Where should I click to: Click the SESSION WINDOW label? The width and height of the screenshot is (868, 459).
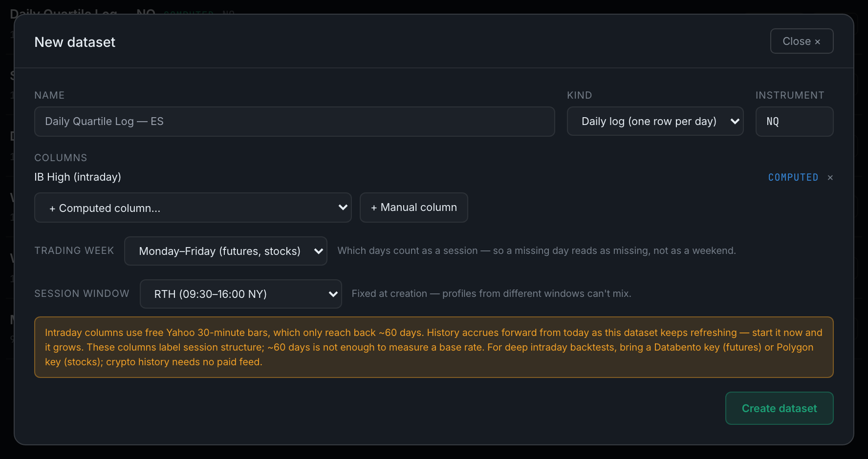82,293
